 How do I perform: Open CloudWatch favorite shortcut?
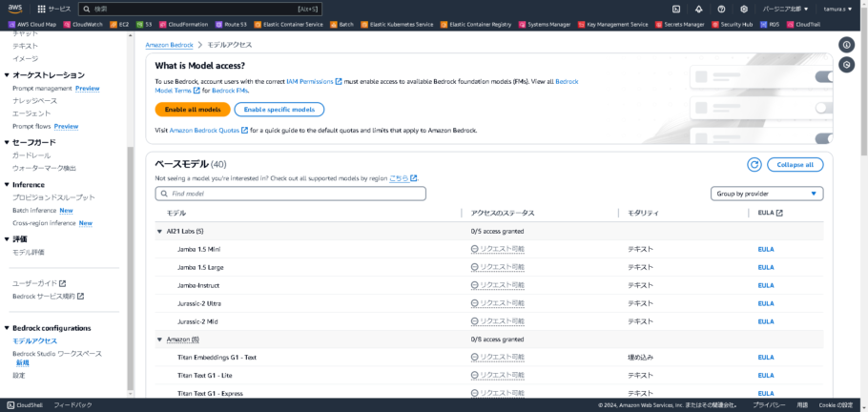click(83, 25)
